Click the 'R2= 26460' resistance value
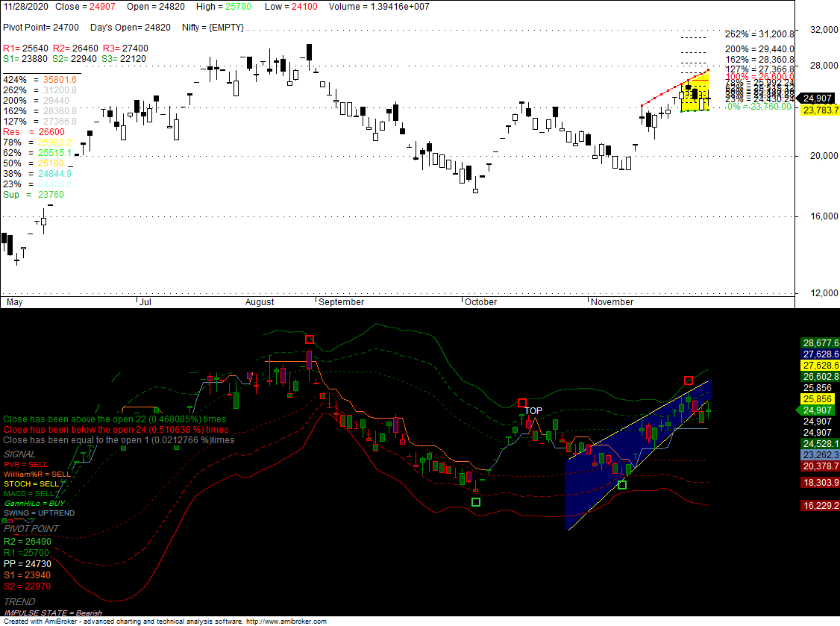 click(75, 48)
